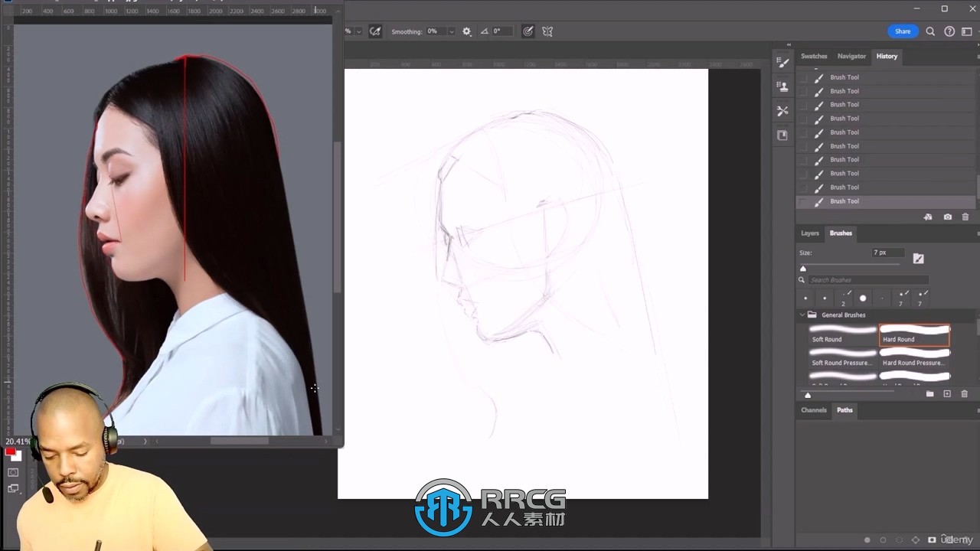Image resolution: width=980 pixels, height=551 pixels.
Task: Click the brush angle icon
Action: [x=485, y=31]
